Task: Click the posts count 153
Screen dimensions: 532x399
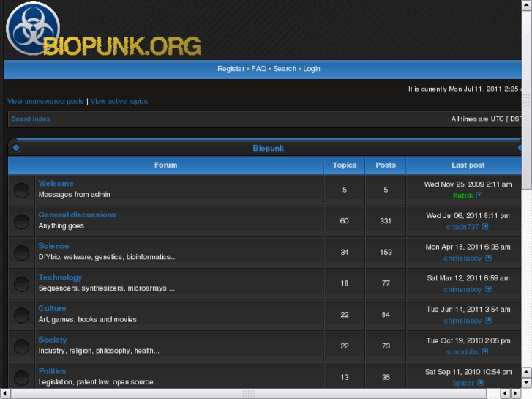Action: 386,253
